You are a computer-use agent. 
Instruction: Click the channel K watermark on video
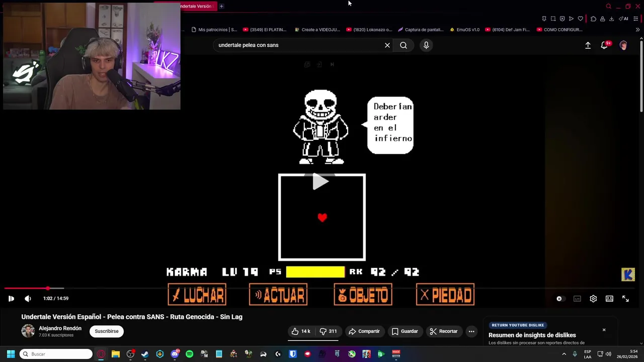point(628,275)
